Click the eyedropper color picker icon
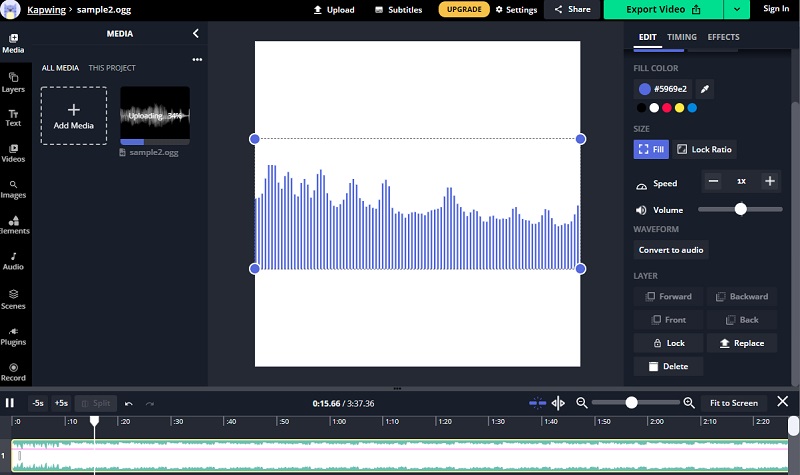Viewport: 800px width, 475px height. 704,89
